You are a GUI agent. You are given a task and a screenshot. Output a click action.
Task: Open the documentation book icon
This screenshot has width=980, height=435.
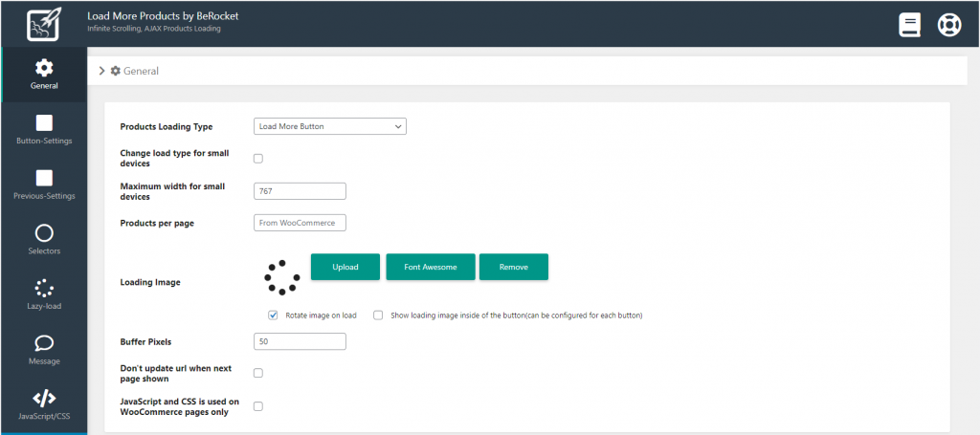tap(909, 24)
